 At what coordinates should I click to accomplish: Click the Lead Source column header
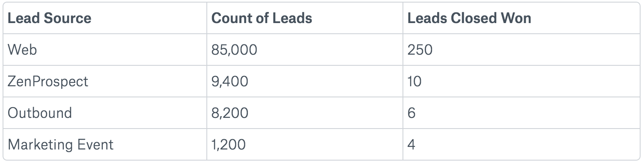(50, 18)
